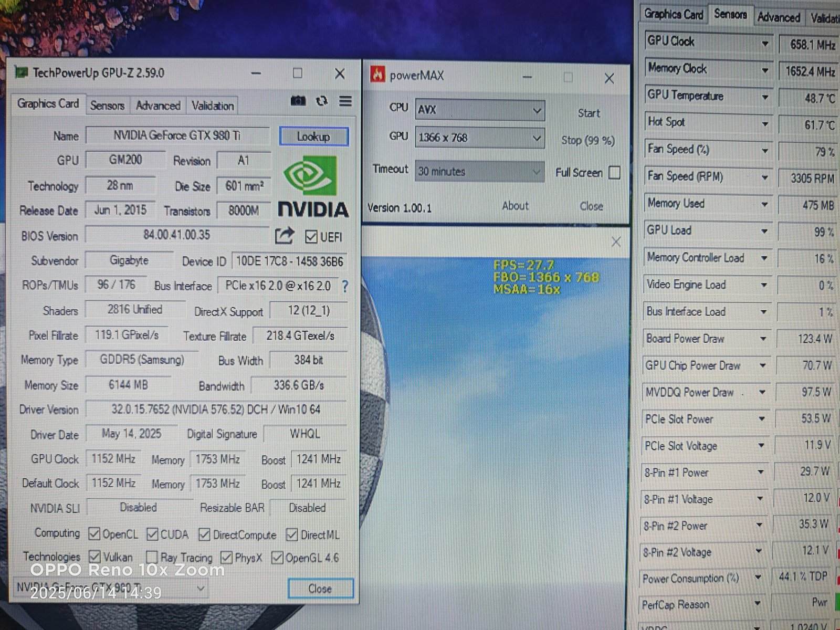Toggle the OpenGL 4.6 checkbox
Image resolution: width=840 pixels, height=630 pixels.
pos(277,558)
